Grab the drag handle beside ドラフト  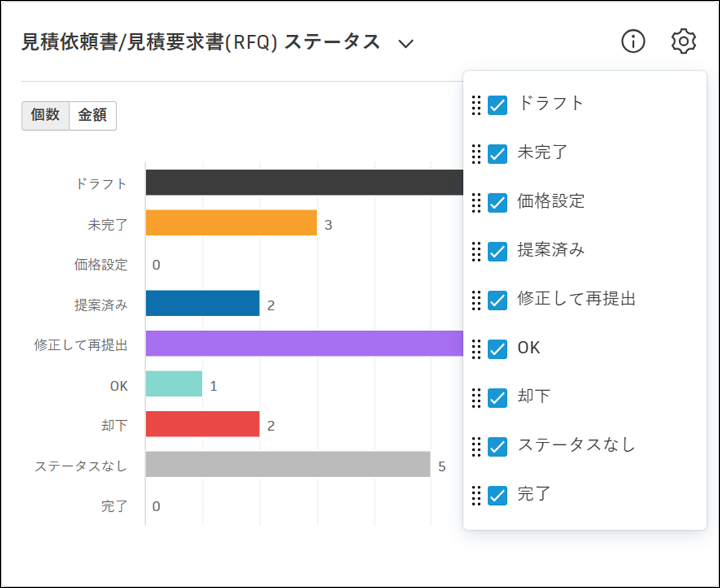(x=476, y=105)
